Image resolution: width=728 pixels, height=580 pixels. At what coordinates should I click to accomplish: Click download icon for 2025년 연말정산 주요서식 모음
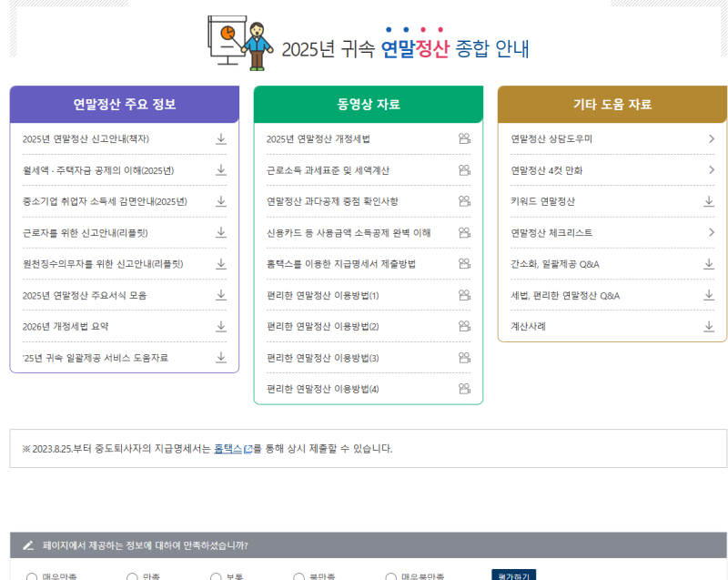coord(221,295)
